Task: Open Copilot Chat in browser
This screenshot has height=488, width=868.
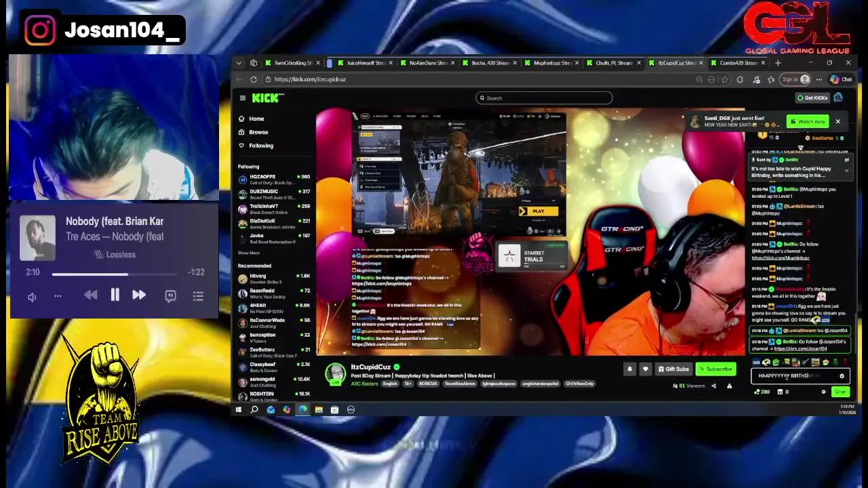Action: pos(842,79)
